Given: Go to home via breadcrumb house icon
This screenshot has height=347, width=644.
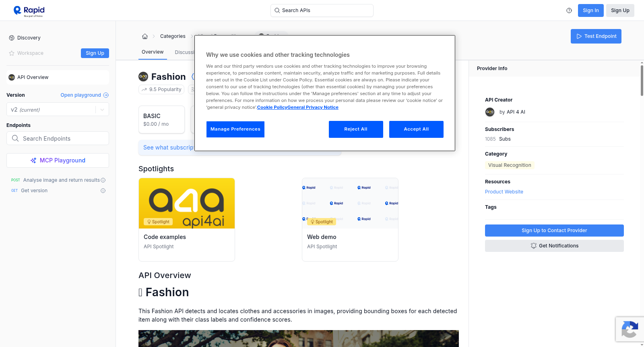Looking at the screenshot, I should [145, 36].
